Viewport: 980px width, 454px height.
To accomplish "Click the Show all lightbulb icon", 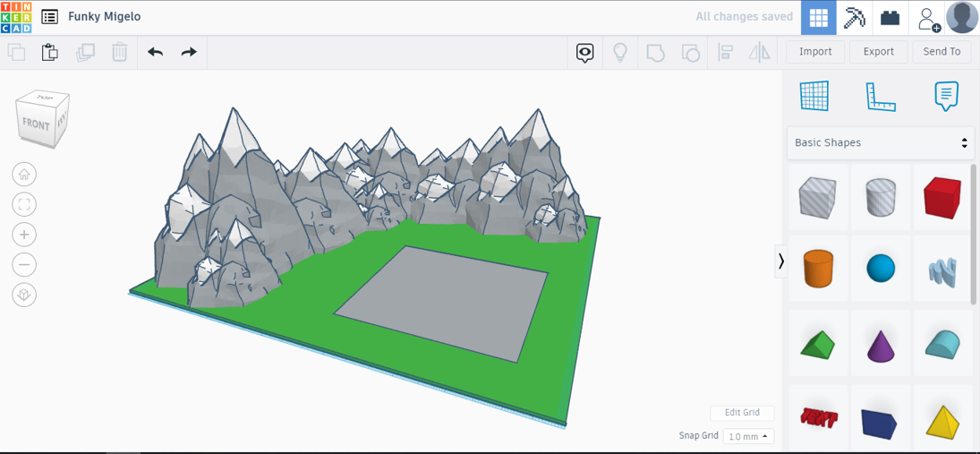I will pyautogui.click(x=619, y=53).
